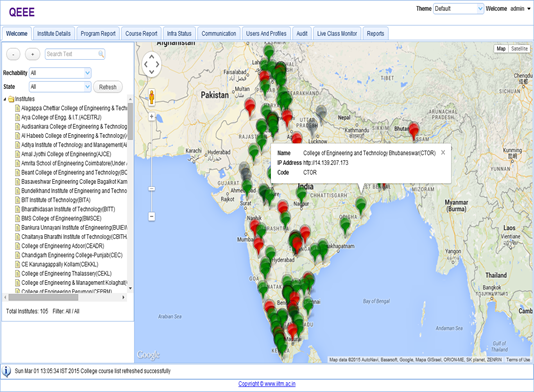
Task: Close the CTOR info window
Action: [x=443, y=153]
